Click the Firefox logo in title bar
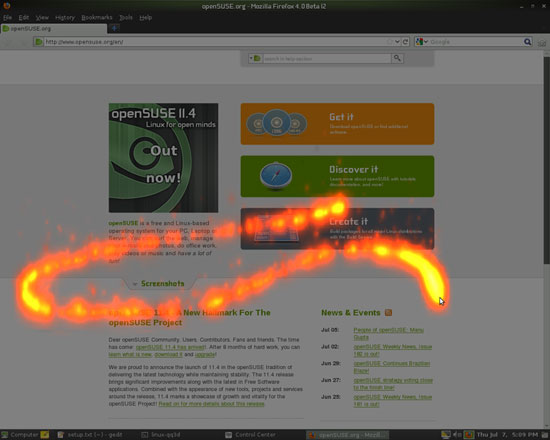 tap(6, 6)
